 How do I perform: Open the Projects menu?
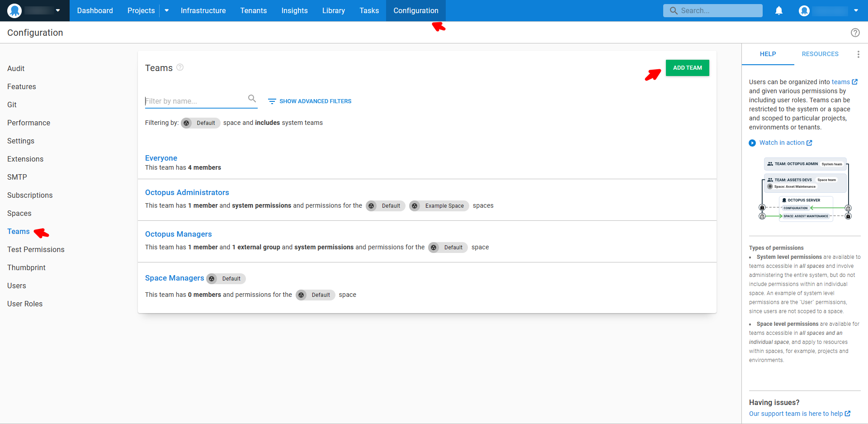pos(141,10)
